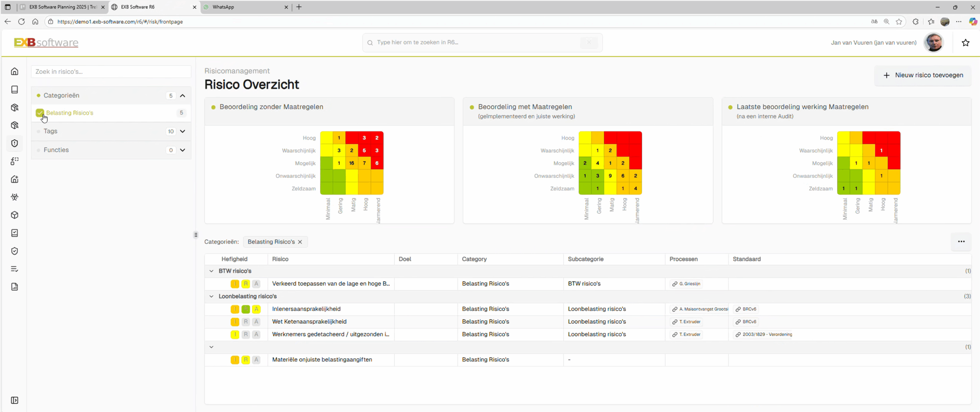Collapse the Loonbelasting risico's group

pos(211,296)
